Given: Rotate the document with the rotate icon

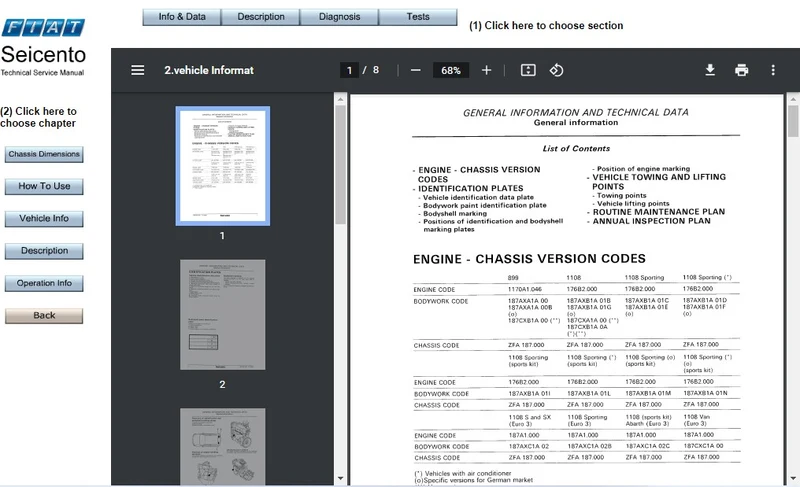Looking at the screenshot, I should point(556,70).
